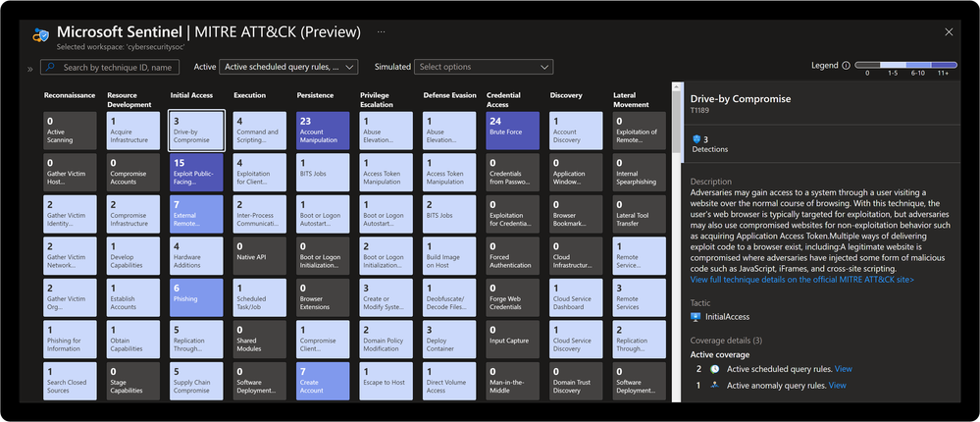Close the MITRE ATT&CK blade
Image resolution: width=980 pixels, height=422 pixels.
[x=949, y=31]
